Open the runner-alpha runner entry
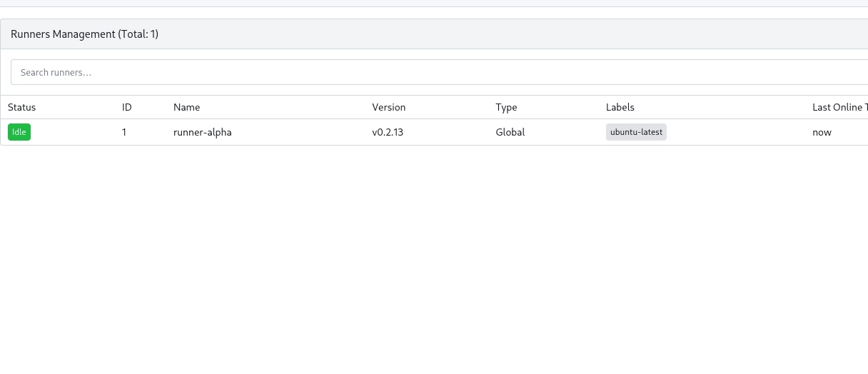The width and height of the screenshot is (868, 374). pyautogui.click(x=202, y=132)
